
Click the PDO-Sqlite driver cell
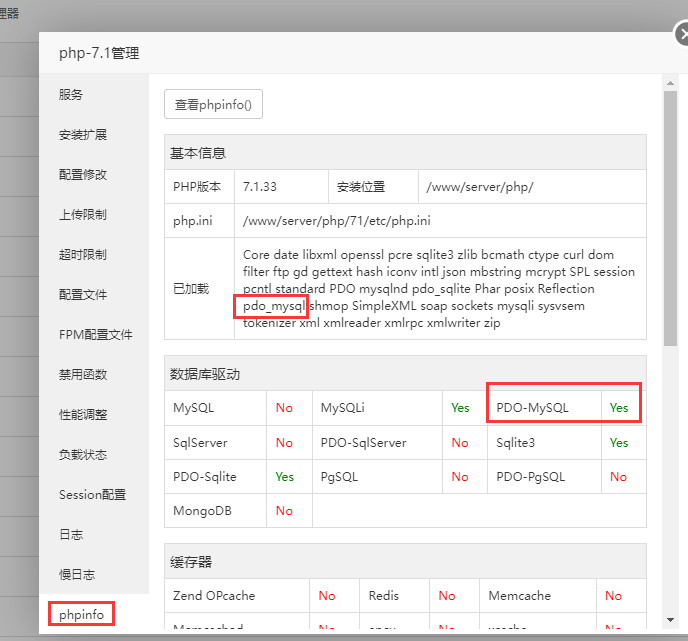pos(215,476)
